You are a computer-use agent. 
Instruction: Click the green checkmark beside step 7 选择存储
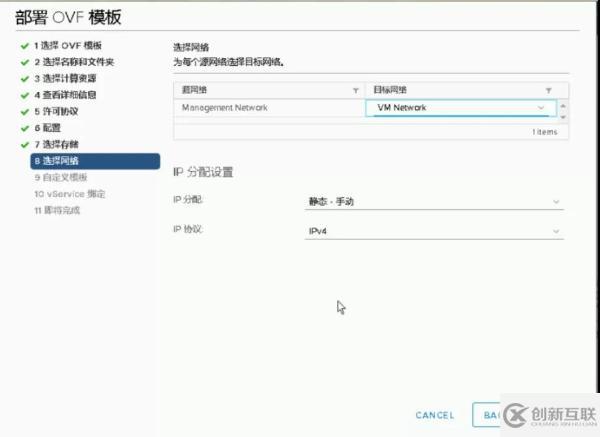click(x=25, y=145)
